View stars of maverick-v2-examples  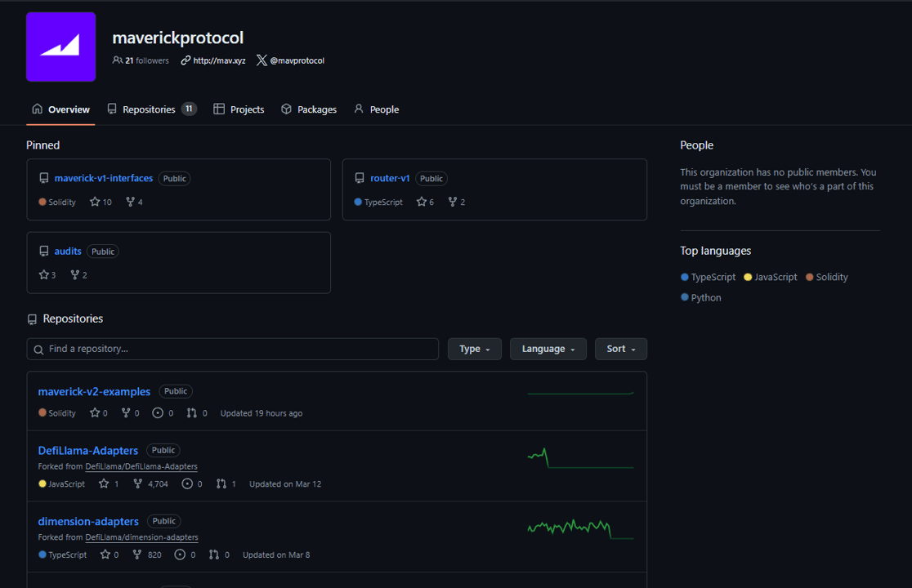tap(99, 413)
